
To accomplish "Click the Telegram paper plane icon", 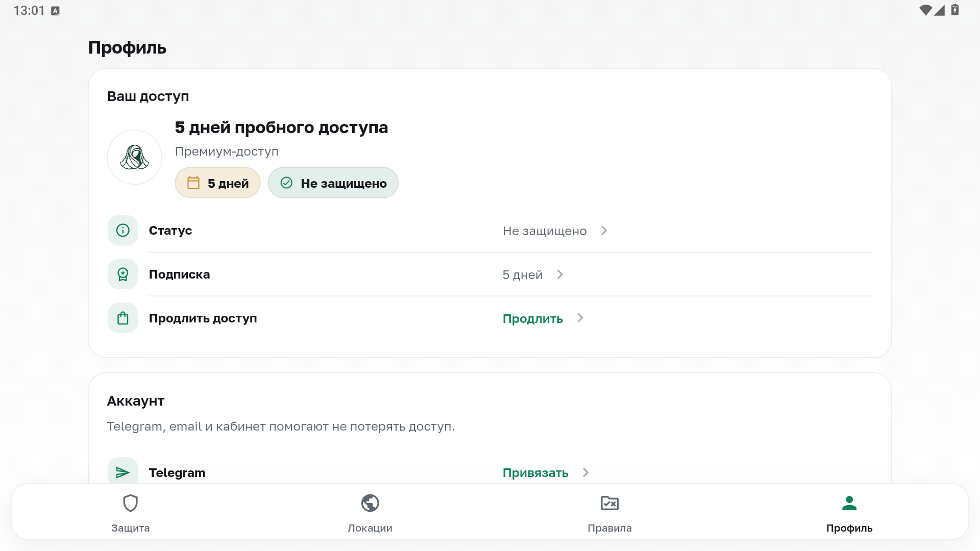I will (123, 472).
